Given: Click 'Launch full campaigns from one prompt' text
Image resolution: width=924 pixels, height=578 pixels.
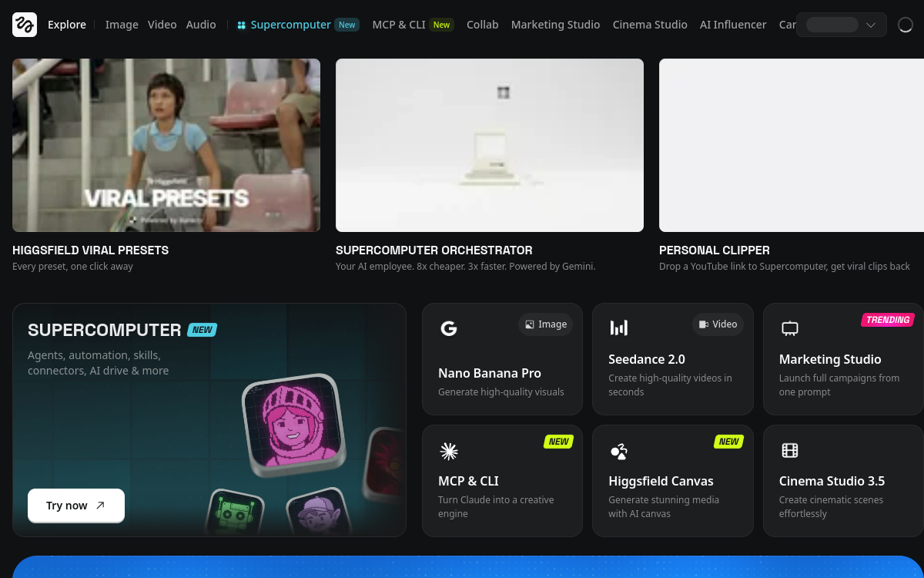Looking at the screenshot, I should pos(839,385).
